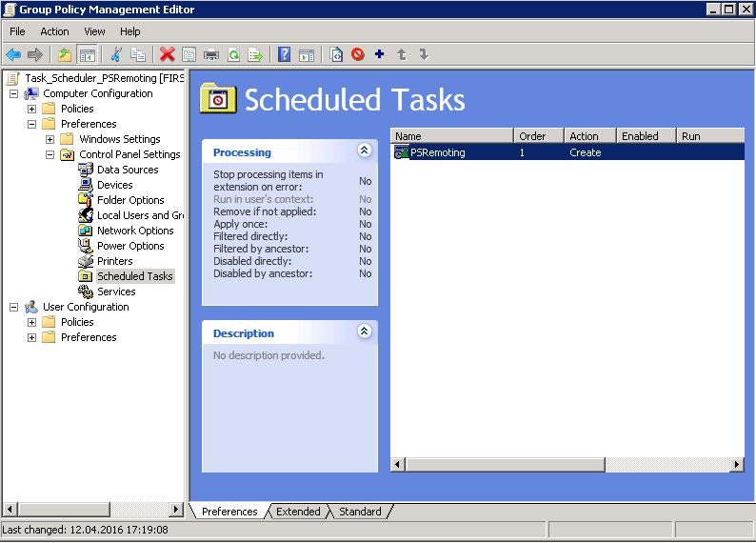Click the display XML document icon
The height and width of the screenshot is (543, 756).
pyautogui.click(x=336, y=54)
